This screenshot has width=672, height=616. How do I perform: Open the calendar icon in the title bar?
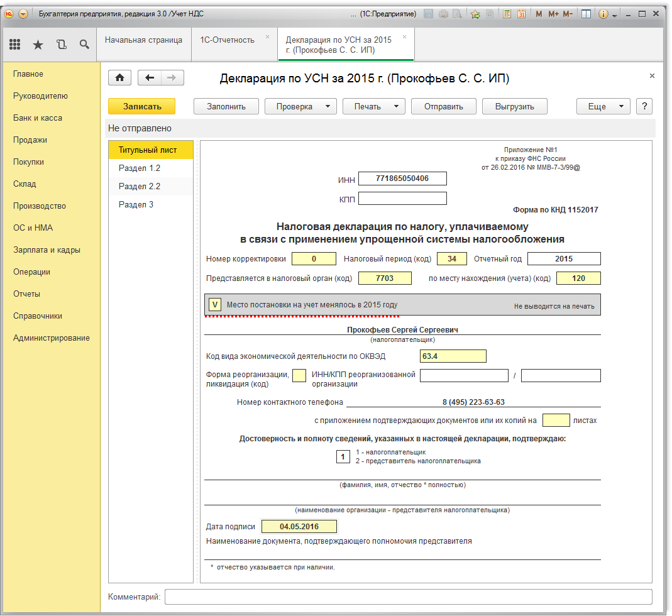[x=521, y=14]
